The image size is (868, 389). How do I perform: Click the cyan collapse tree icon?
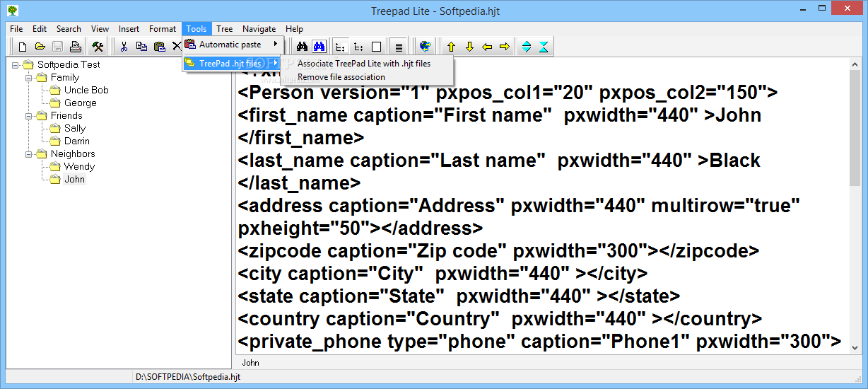pos(543,47)
